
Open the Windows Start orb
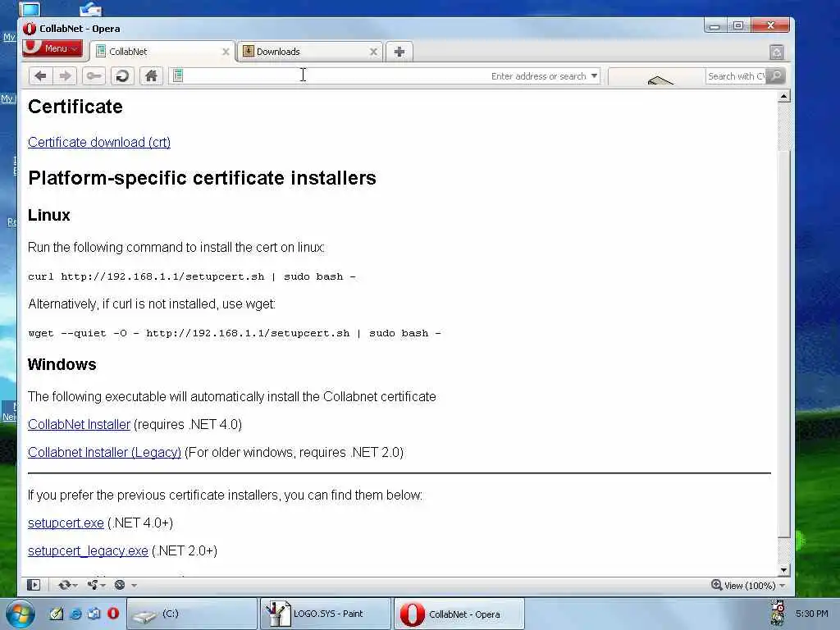(21, 614)
